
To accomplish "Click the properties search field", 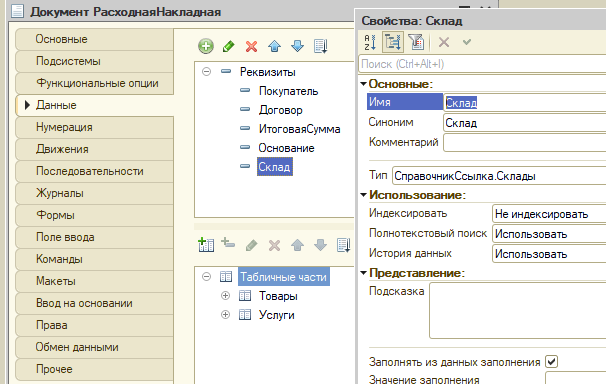I will 482,64.
